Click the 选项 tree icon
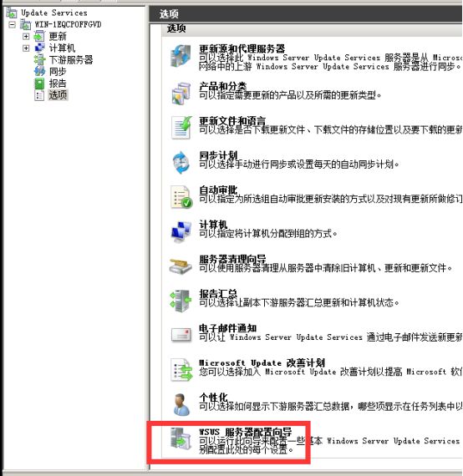Image resolution: width=463 pixels, height=476 pixels. tap(39, 95)
